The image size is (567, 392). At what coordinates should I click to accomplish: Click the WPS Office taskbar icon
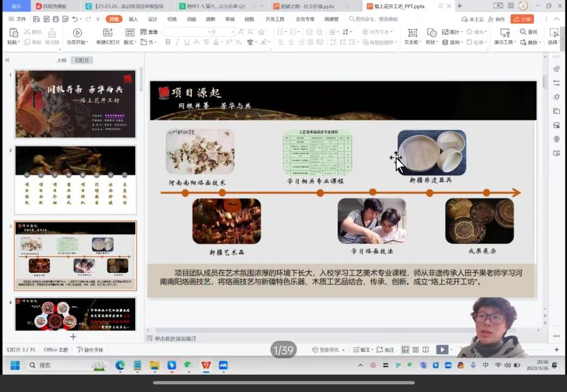(x=206, y=365)
